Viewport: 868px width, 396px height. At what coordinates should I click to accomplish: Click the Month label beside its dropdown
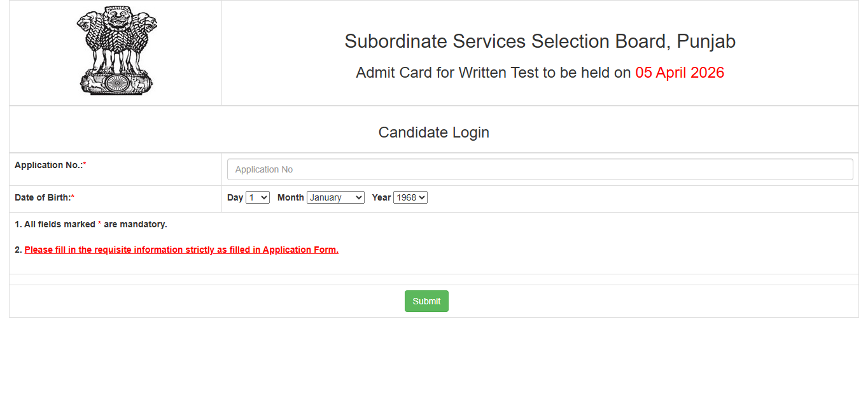point(290,197)
